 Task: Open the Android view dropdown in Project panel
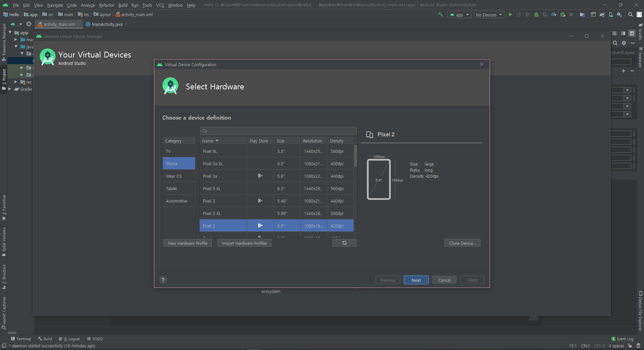coord(16,24)
